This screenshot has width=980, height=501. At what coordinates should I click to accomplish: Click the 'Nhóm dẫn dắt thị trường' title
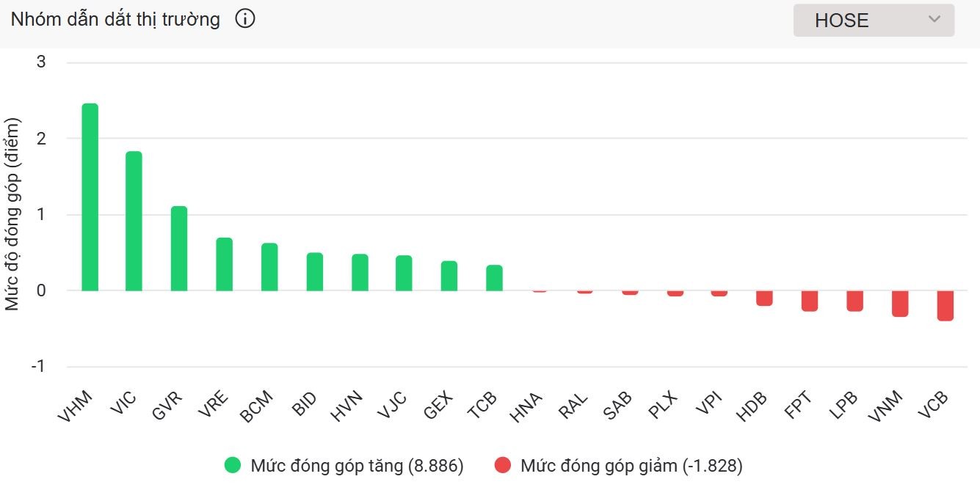pyautogui.click(x=115, y=20)
